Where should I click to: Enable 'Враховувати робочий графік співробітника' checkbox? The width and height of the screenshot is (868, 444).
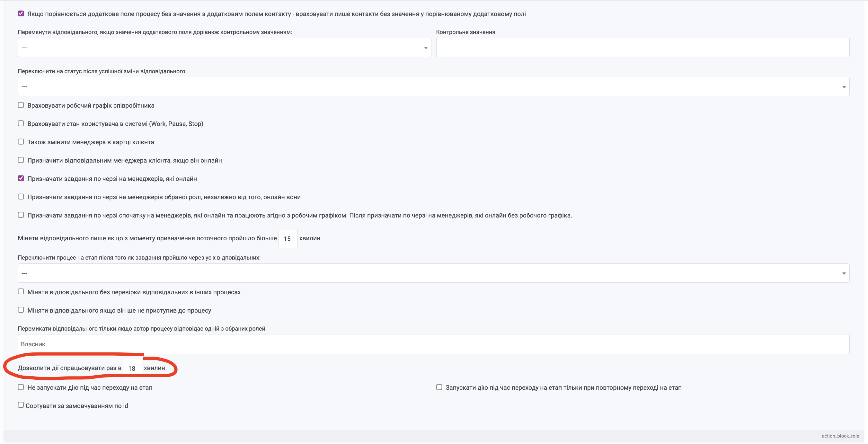pos(21,105)
